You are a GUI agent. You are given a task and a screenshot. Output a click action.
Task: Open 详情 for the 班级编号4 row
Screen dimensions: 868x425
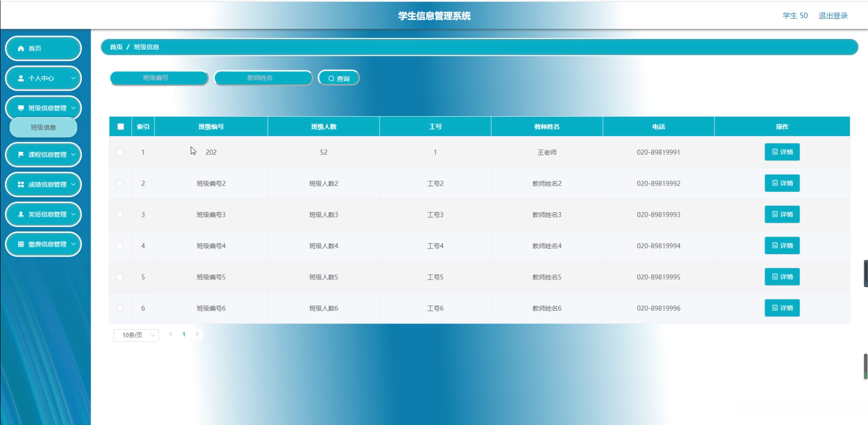pyautogui.click(x=782, y=245)
